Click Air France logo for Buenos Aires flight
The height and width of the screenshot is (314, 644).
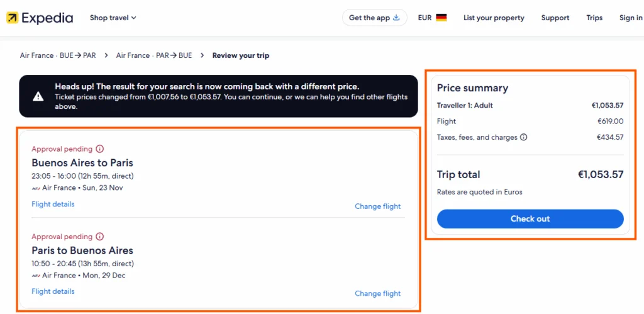coord(36,188)
